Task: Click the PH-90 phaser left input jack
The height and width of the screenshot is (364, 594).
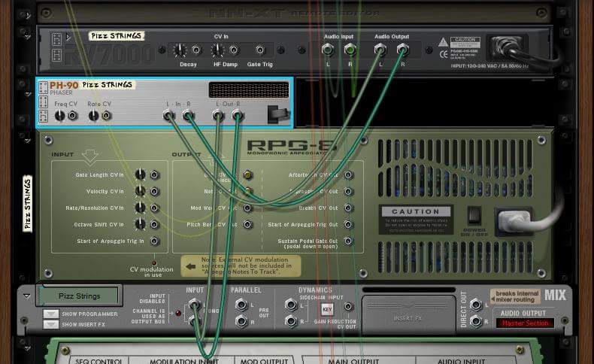Action: coord(168,115)
